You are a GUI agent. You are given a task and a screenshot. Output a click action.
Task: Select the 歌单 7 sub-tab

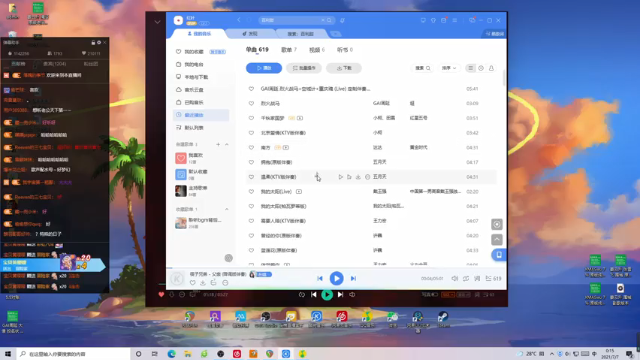(289, 50)
